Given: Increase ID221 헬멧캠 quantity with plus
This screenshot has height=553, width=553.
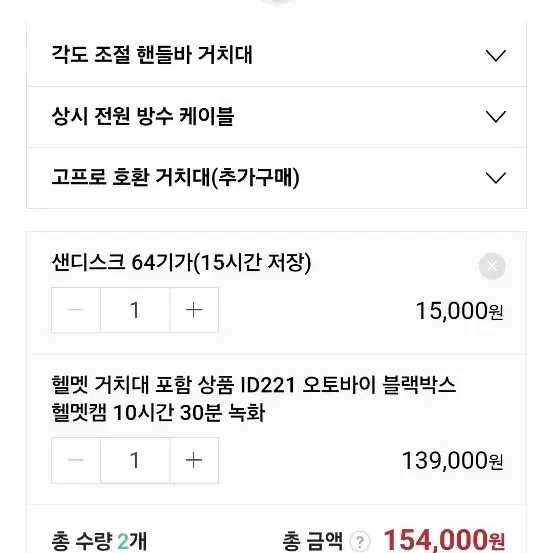Looking at the screenshot, I should click(194, 460).
